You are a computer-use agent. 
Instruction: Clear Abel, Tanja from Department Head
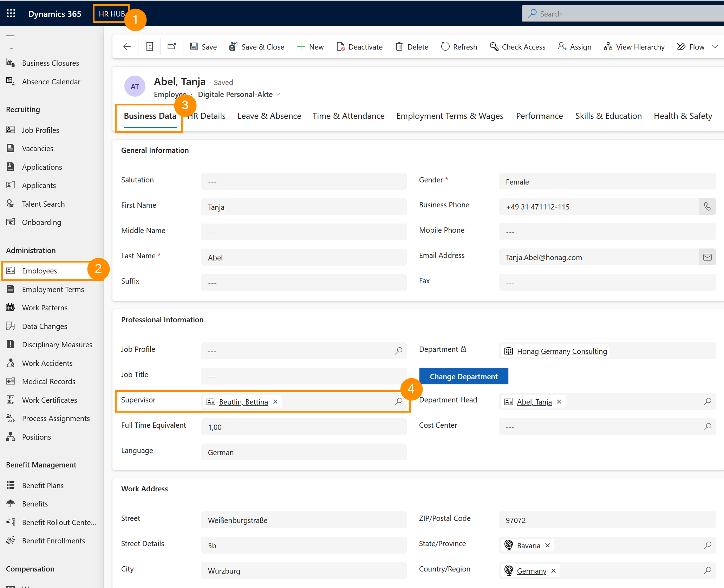[x=559, y=401]
